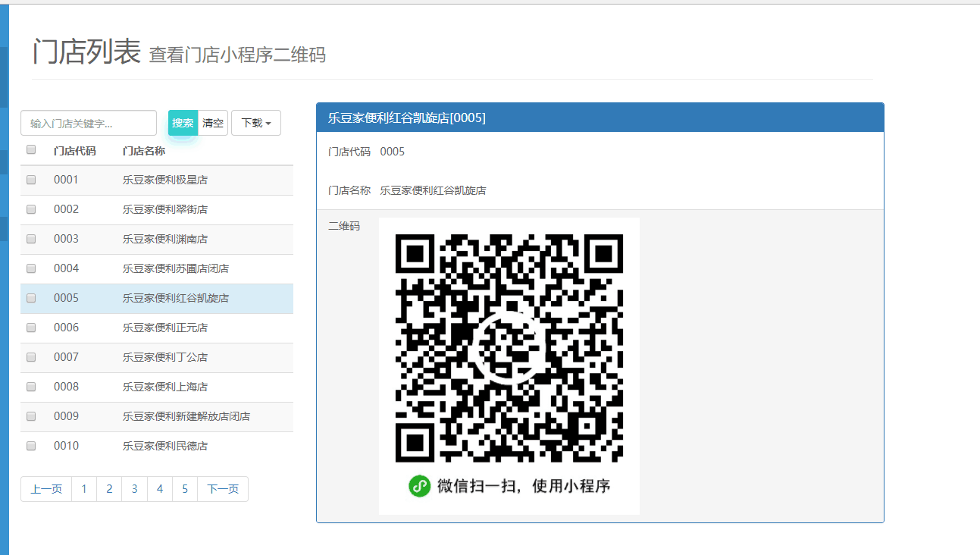Click the 清空 clear button
The height and width of the screenshot is (555, 980).
[x=213, y=123]
